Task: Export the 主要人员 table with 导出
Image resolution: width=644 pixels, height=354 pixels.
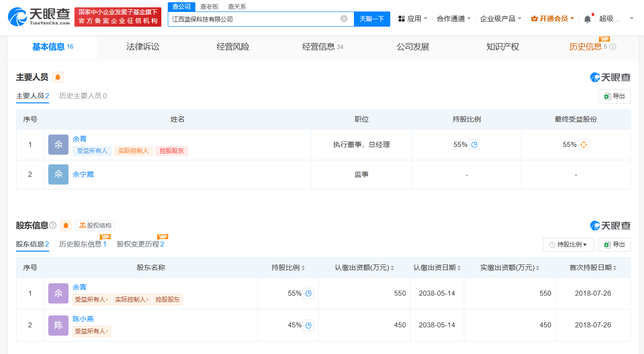Action: [x=615, y=96]
